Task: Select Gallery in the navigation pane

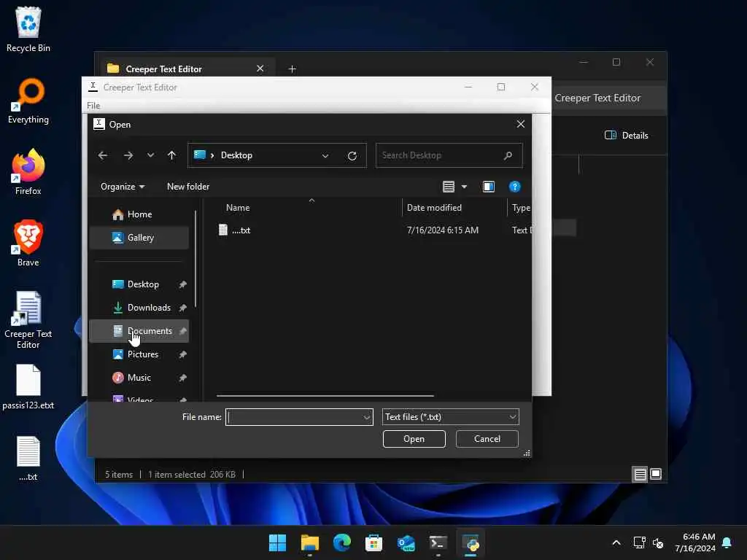Action: (139, 238)
